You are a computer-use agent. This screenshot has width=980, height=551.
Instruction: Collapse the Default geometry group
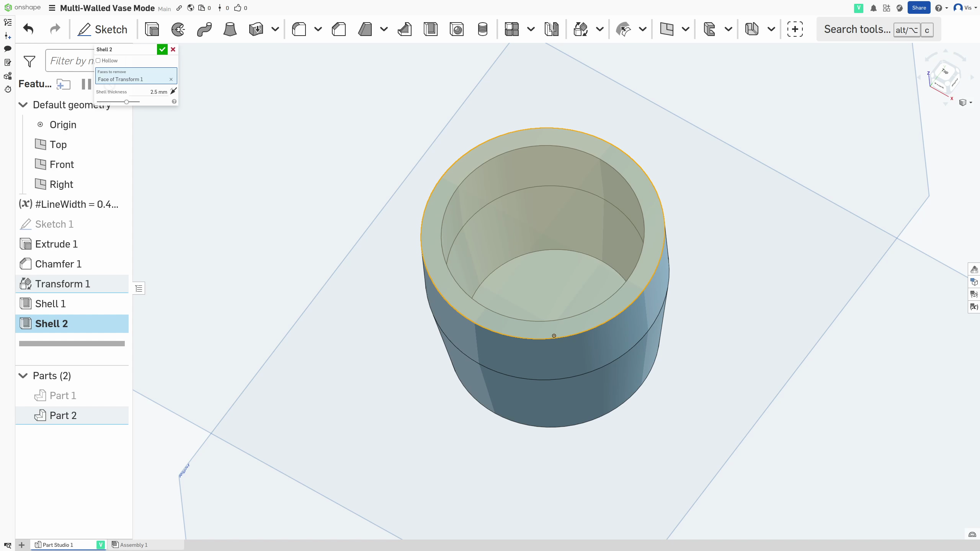(23, 105)
